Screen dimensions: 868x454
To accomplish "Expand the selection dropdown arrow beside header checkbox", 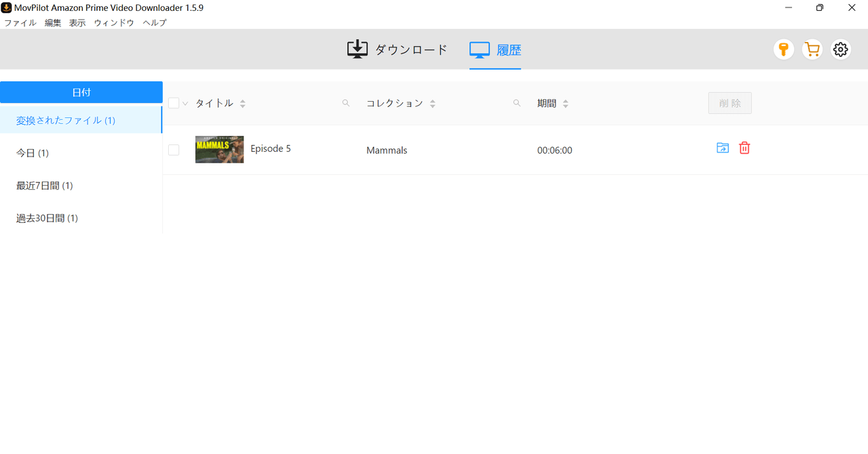I will coord(185,104).
